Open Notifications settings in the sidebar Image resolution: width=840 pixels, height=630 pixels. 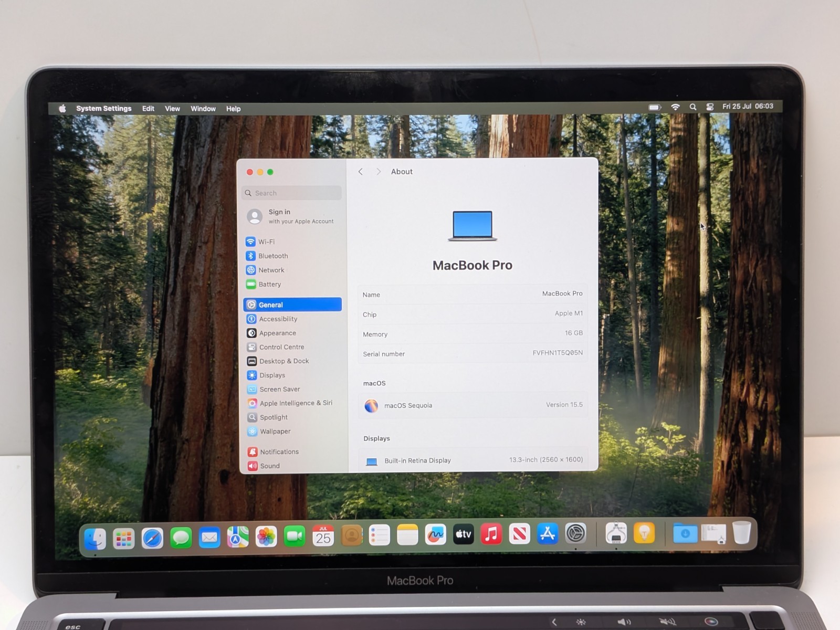coord(292,452)
